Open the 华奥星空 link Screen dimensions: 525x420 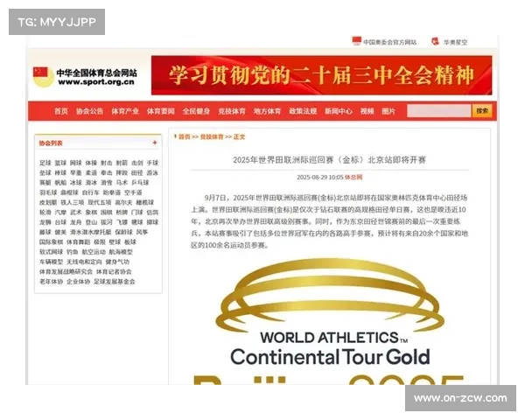[455, 42]
